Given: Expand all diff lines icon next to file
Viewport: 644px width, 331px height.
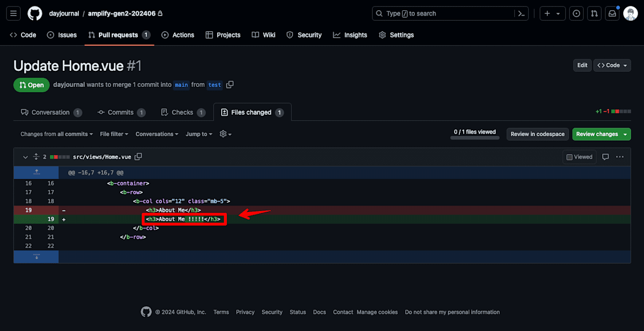Looking at the screenshot, I should [36, 157].
